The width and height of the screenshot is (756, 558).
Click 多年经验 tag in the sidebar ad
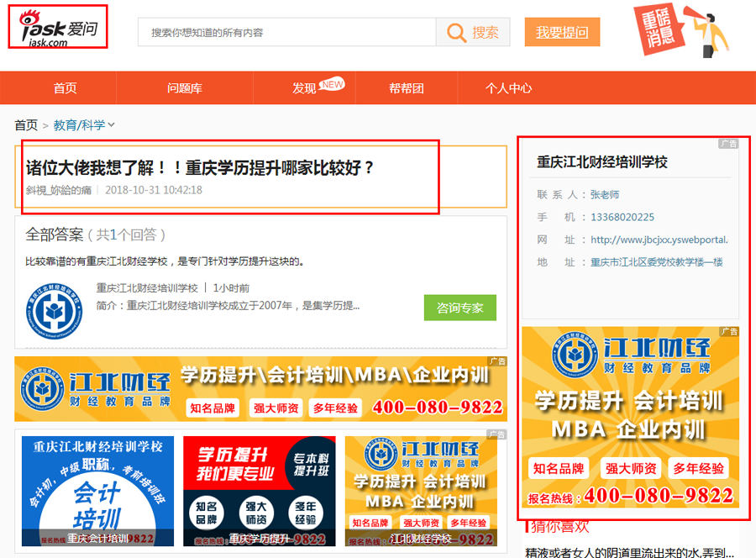pyautogui.click(x=699, y=468)
